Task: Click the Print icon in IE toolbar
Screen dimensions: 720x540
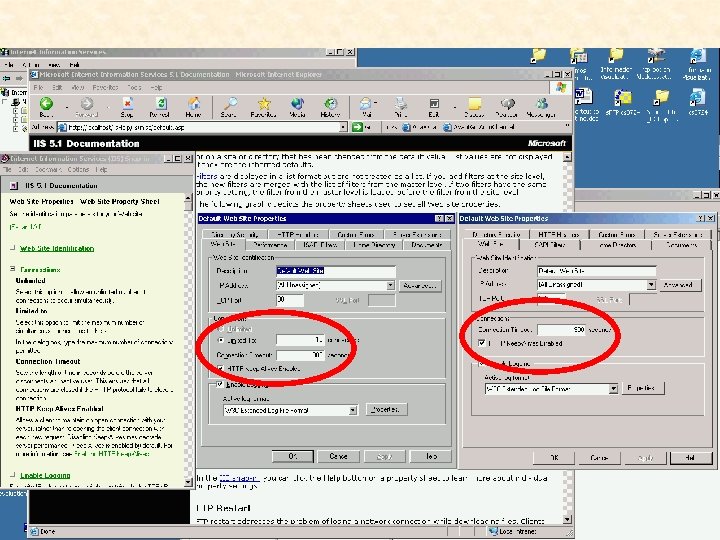Action: [x=400, y=107]
